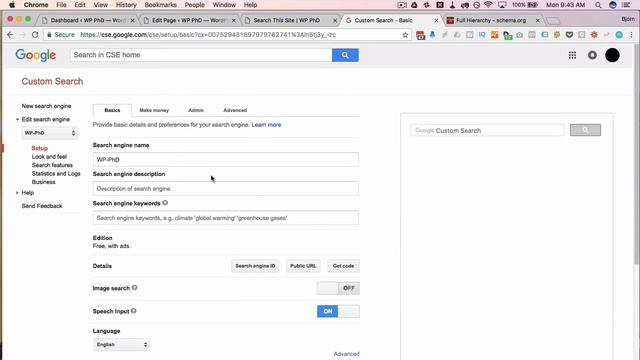Open the Notification Center icon
640x360 pixels.
(626, 5)
